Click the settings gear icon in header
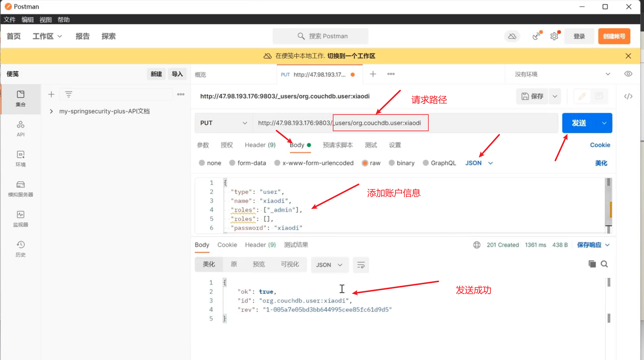This screenshot has width=644, height=360. [554, 36]
